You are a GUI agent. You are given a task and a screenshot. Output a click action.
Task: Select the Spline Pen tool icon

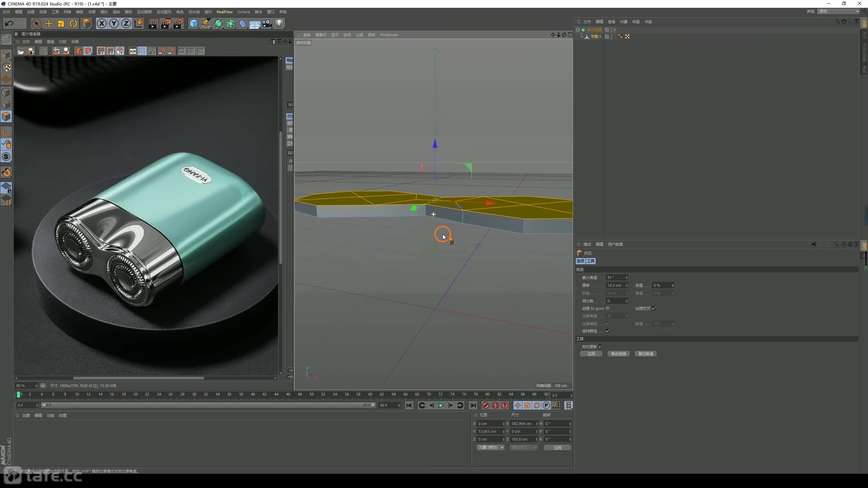206,23
